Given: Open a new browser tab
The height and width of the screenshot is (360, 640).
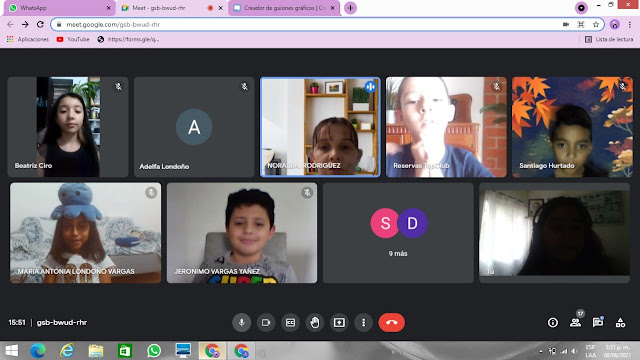Looking at the screenshot, I should (350, 8).
